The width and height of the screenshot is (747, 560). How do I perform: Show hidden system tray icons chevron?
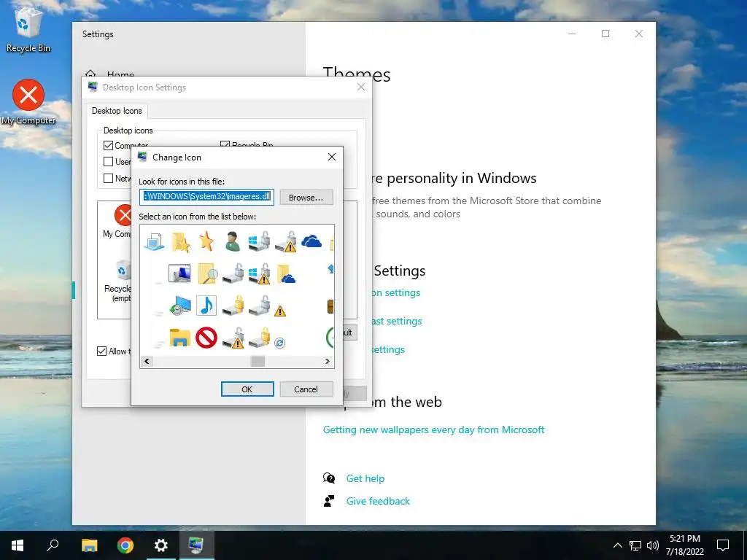[x=617, y=545]
